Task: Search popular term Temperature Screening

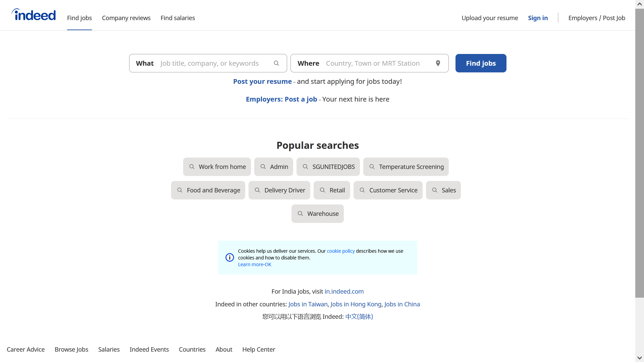Action: pos(406,167)
